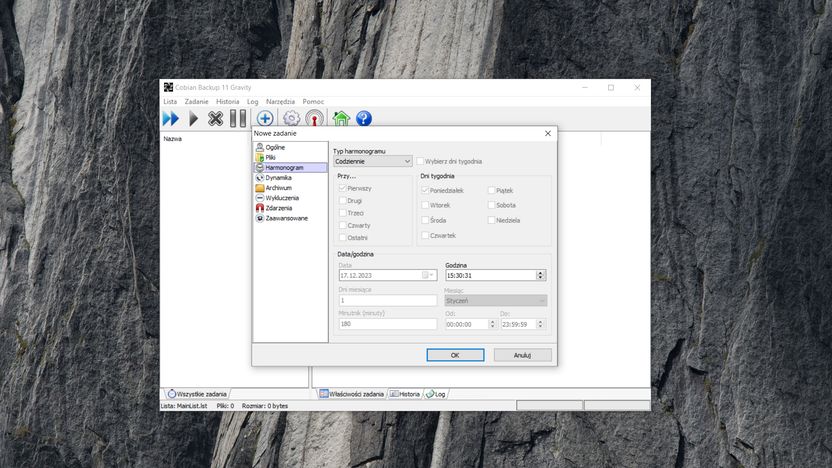
Task: Click the Do time field 23:59:59
Action: pos(518,324)
